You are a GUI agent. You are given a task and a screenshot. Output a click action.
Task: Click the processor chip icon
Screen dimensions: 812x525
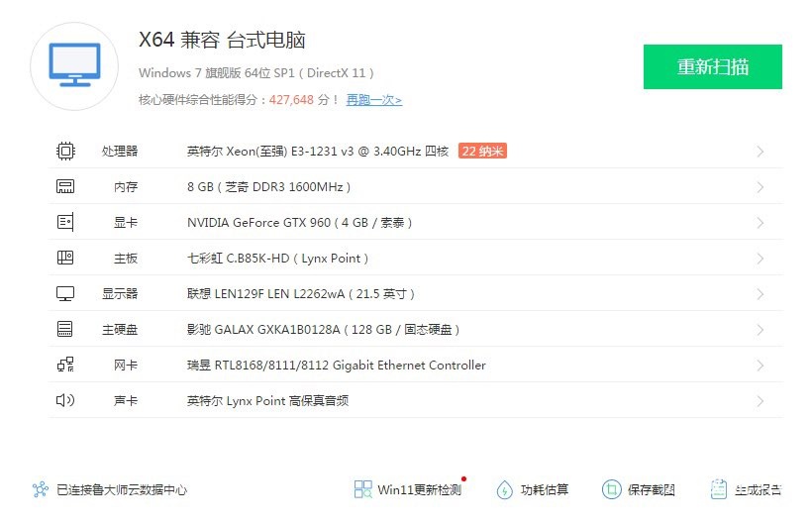(x=65, y=152)
